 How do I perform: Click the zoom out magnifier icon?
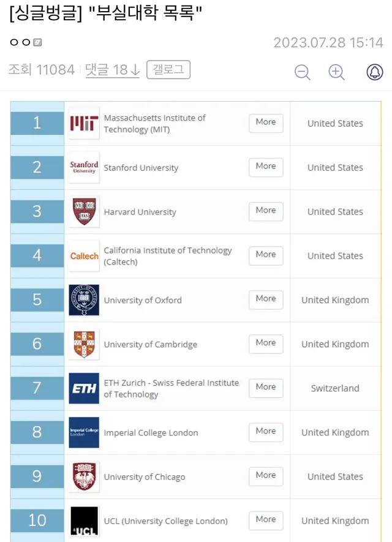[302, 72]
